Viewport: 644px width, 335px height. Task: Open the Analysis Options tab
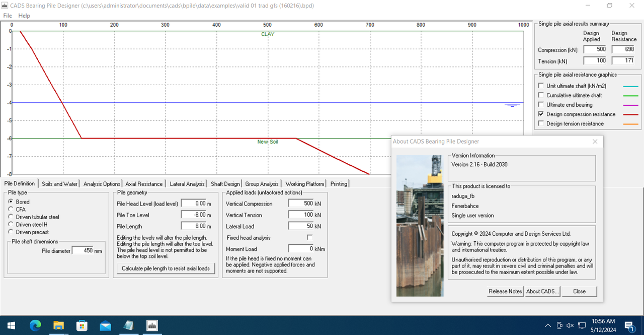coord(102,184)
